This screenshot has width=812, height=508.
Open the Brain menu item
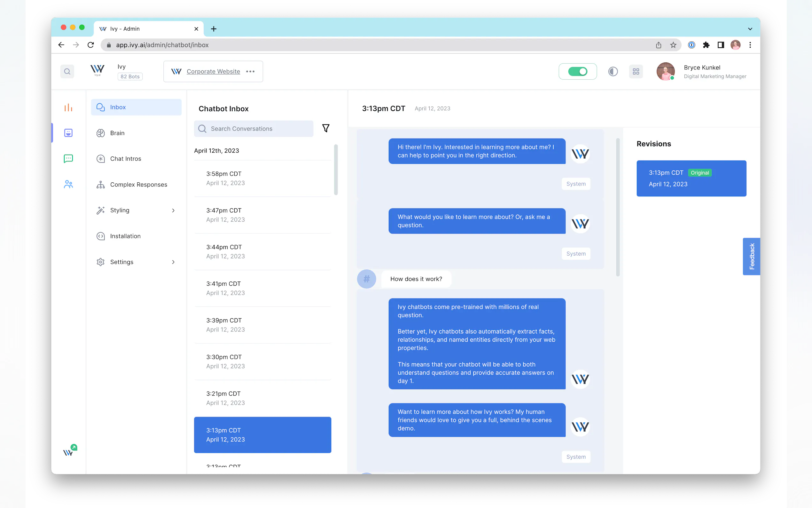(117, 133)
